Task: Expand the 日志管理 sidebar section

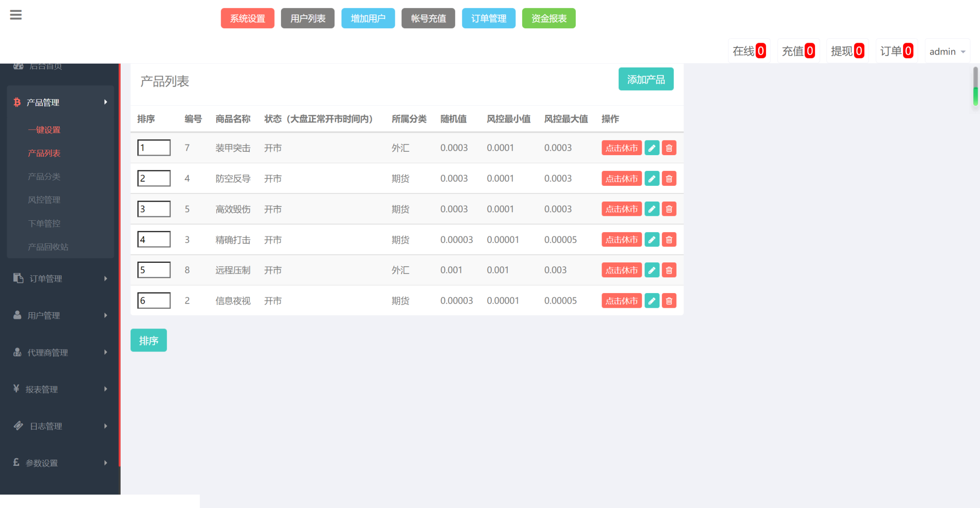Action: pyautogui.click(x=60, y=426)
